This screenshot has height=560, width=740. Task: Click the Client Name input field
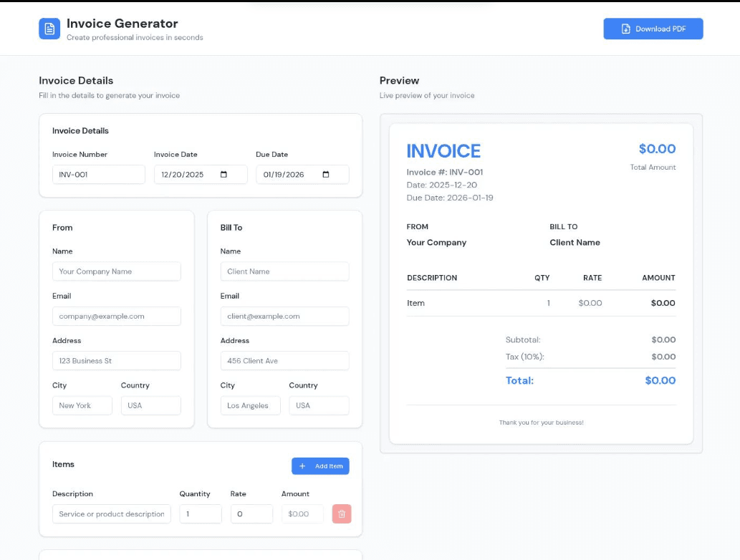pos(284,271)
